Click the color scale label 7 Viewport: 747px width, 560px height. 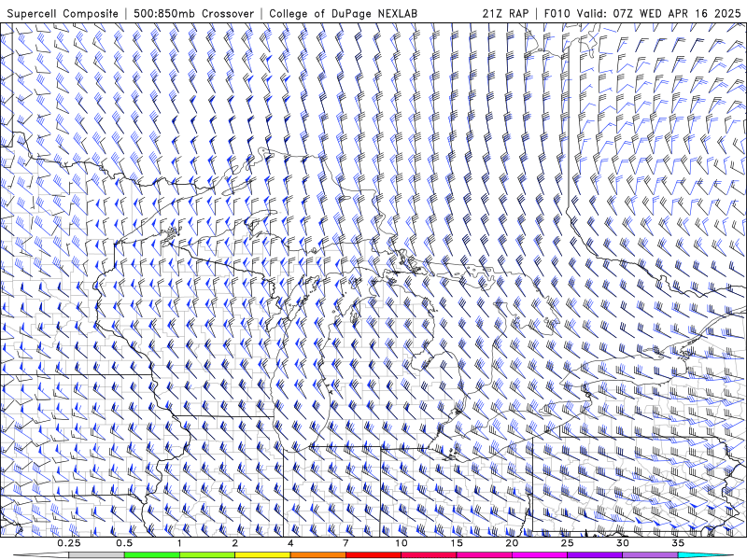pyautogui.click(x=345, y=543)
